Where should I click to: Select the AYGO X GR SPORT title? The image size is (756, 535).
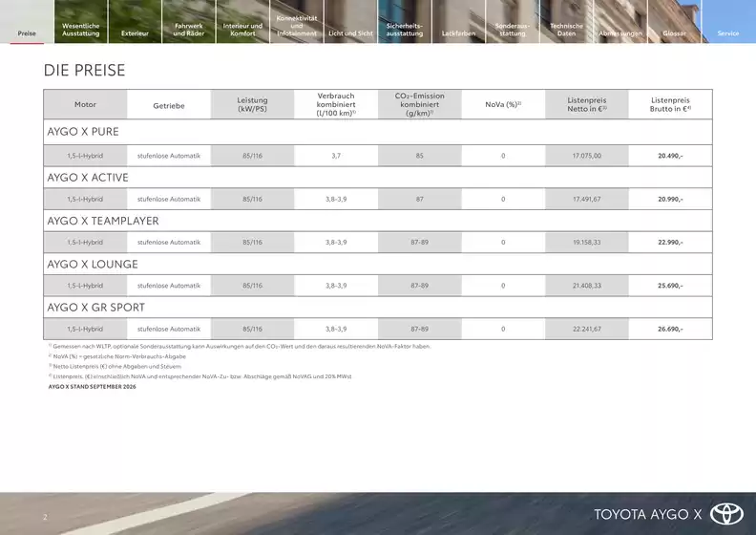(x=96, y=308)
